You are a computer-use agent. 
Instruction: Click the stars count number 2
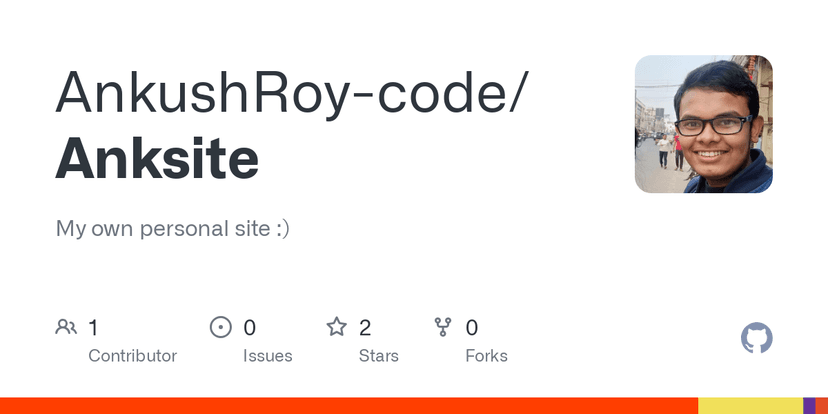tap(365, 327)
